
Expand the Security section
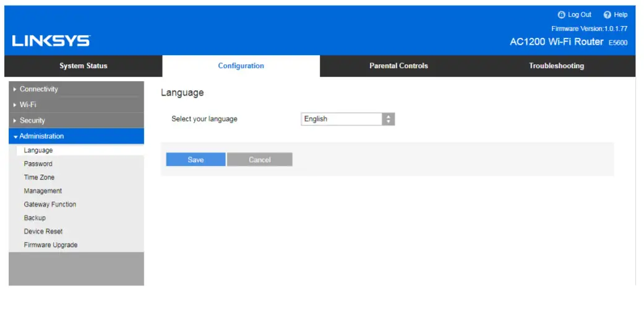point(76,121)
